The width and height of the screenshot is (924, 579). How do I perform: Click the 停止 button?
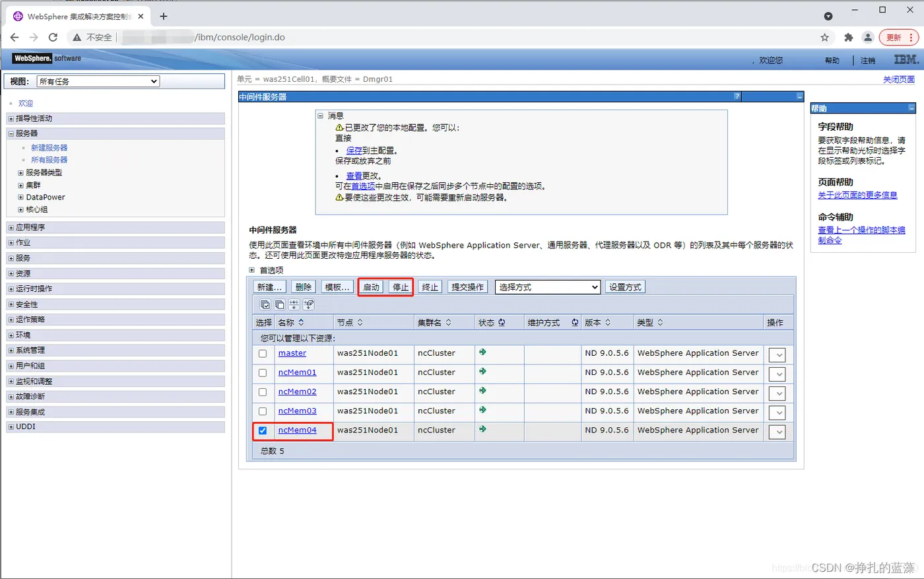(x=401, y=287)
